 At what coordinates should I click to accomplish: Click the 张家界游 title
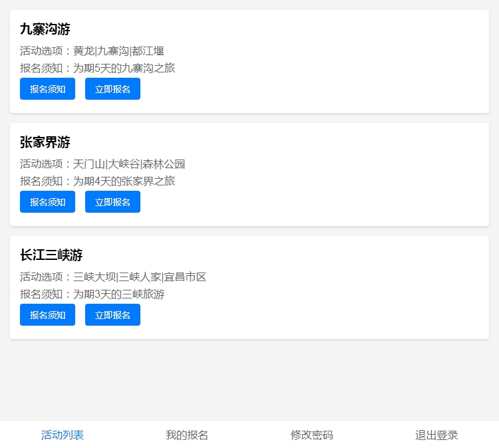pyautogui.click(x=45, y=142)
